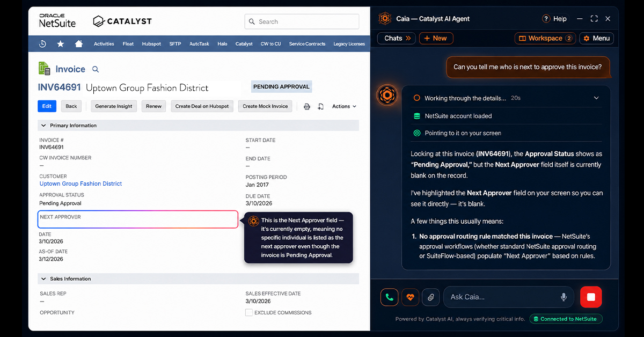Attach a file with the paperclip icon
Image resolution: width=644 pixels, height=337 pixels.
tap(430, 297)
